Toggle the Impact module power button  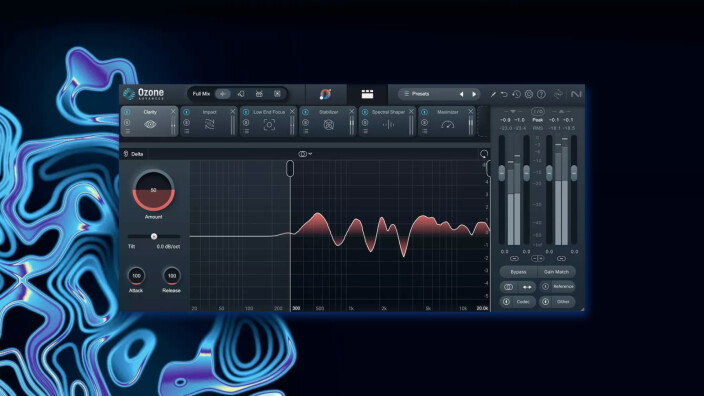186,112
